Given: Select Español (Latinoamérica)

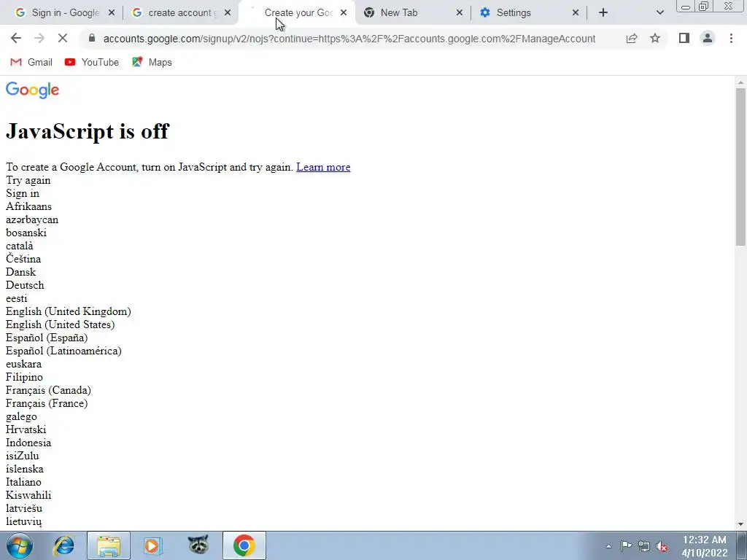Looking at the screenshot, I should click(63, 351).
